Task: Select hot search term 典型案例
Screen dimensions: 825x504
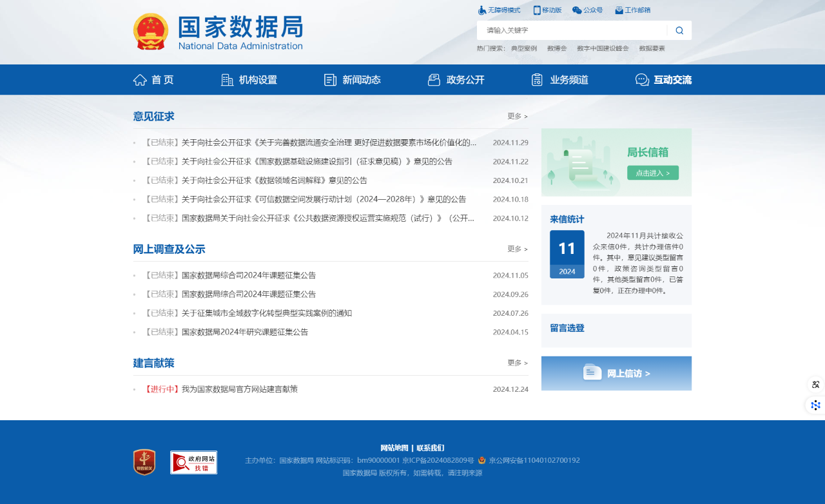Action: (524, 48)
